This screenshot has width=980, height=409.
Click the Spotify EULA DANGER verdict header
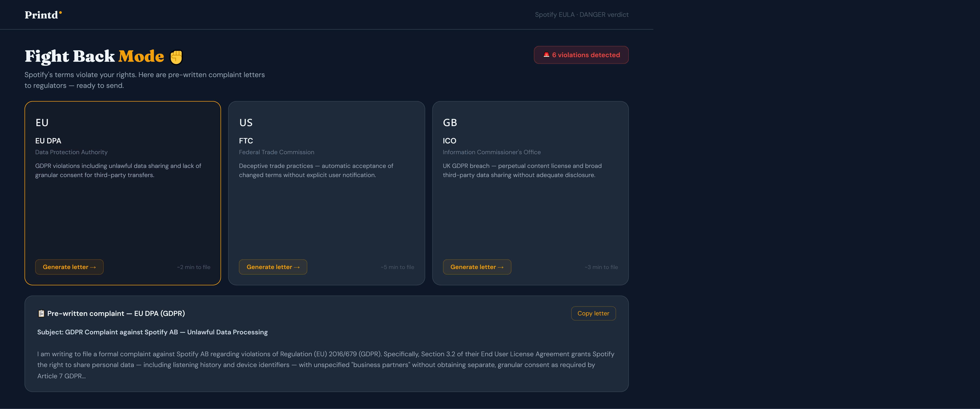coord(582,15)
